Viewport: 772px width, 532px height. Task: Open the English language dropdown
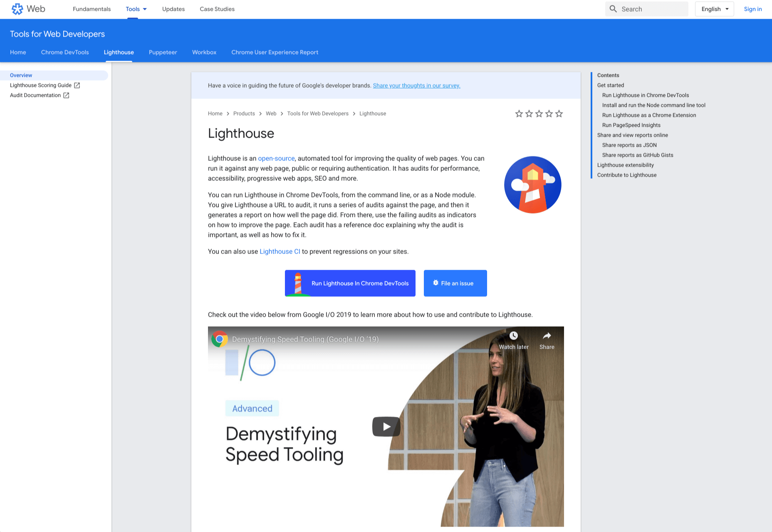click(714, 9)
